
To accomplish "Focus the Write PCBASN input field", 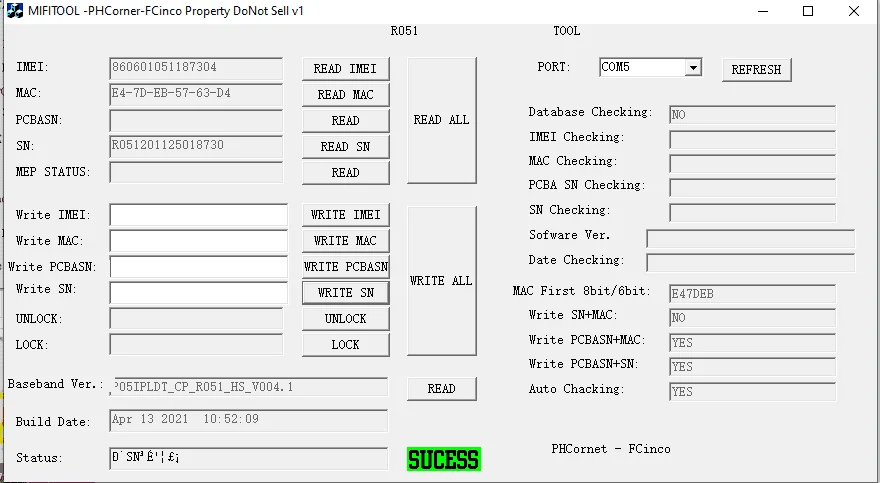I will [x=199, y=267].
